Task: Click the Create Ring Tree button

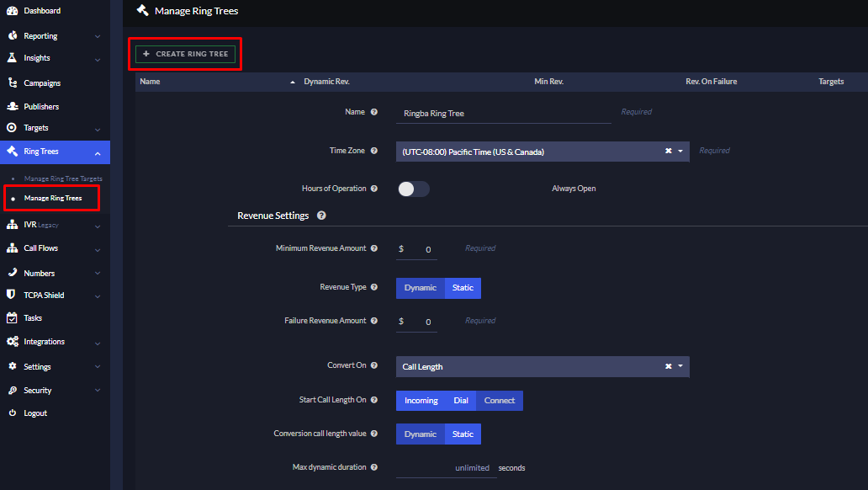Action: [x=185, y=53]
